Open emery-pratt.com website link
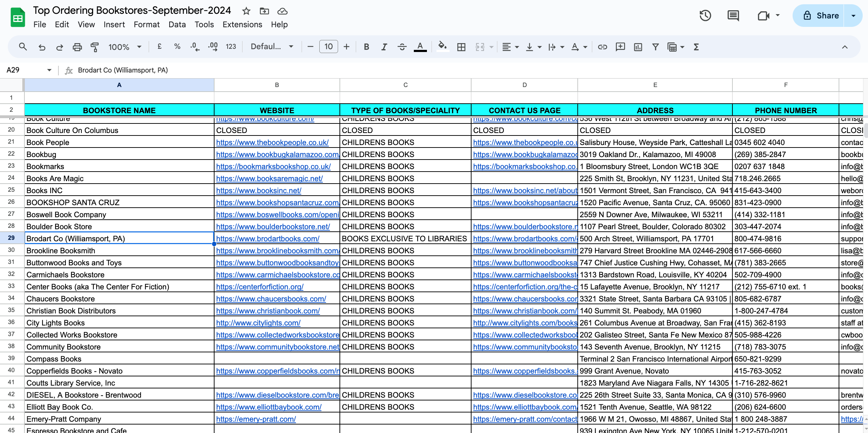Viewport: 868px width, 433px height. pos(256,419)
